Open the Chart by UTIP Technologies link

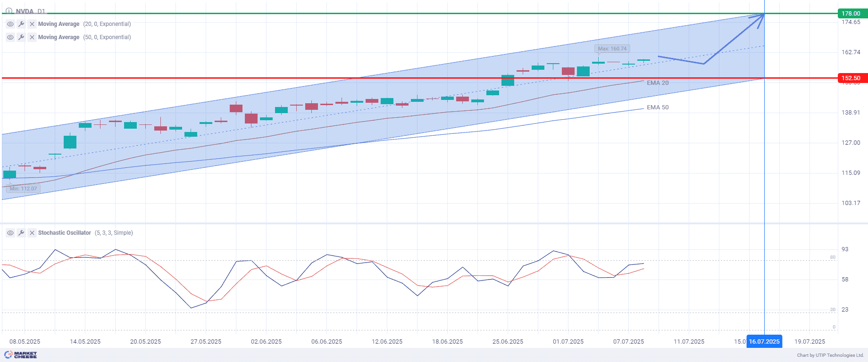pyautogui.click(x=830, y=355)
